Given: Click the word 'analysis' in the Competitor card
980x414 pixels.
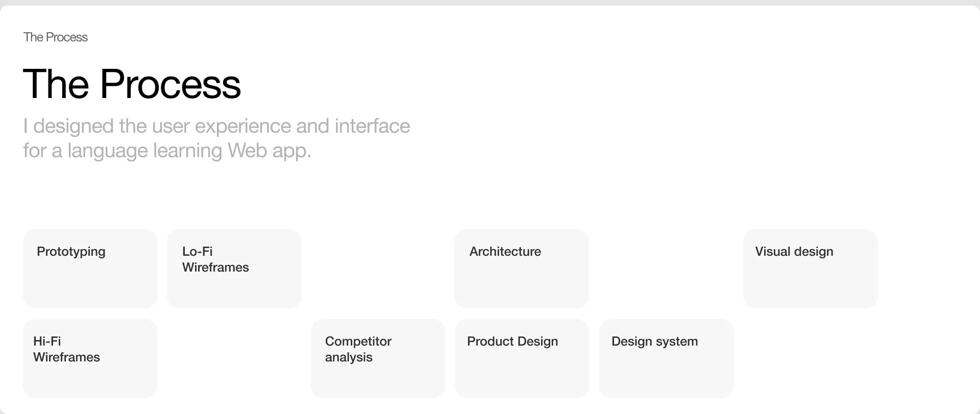Looking at the screenshot, I should pos(349,357).
